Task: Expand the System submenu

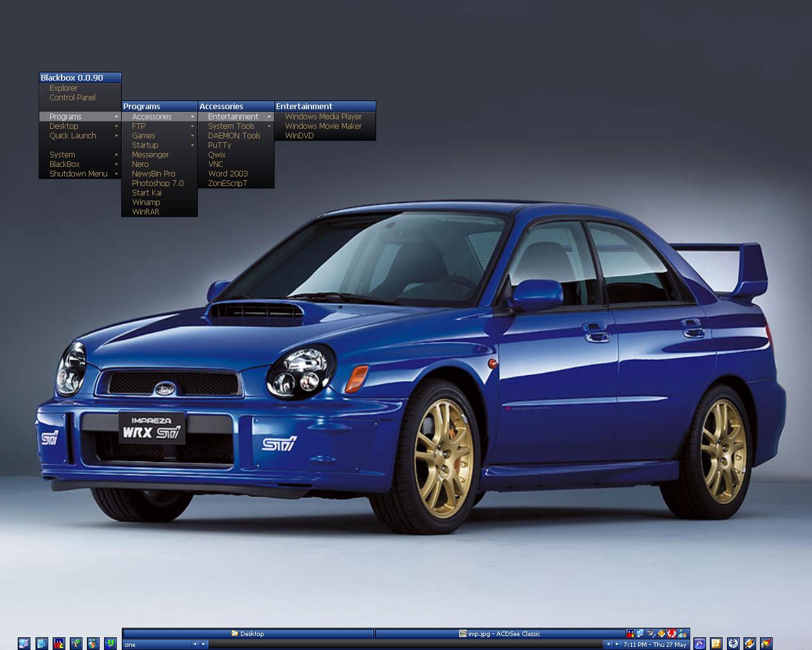Action: 80,155
